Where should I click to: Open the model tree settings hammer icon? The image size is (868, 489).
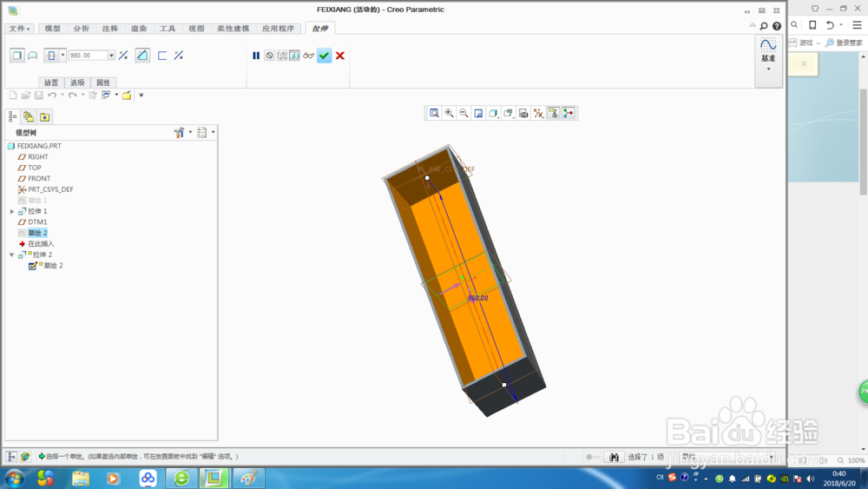[179, 132]
